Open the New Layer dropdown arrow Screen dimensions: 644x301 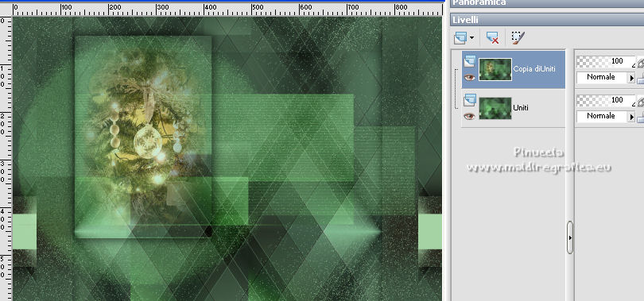coord(471,38)
